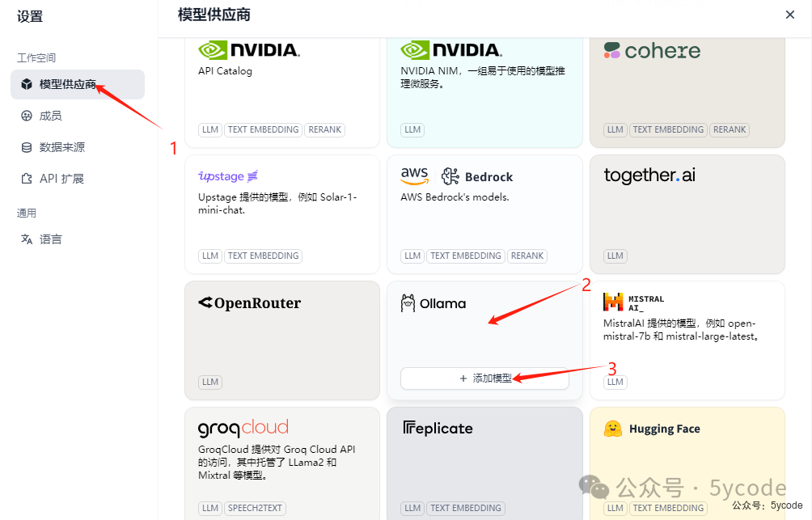Close the settings dialog with X
Image resolution: width=812 pixels, height=520 pixels.
(789, 15)
